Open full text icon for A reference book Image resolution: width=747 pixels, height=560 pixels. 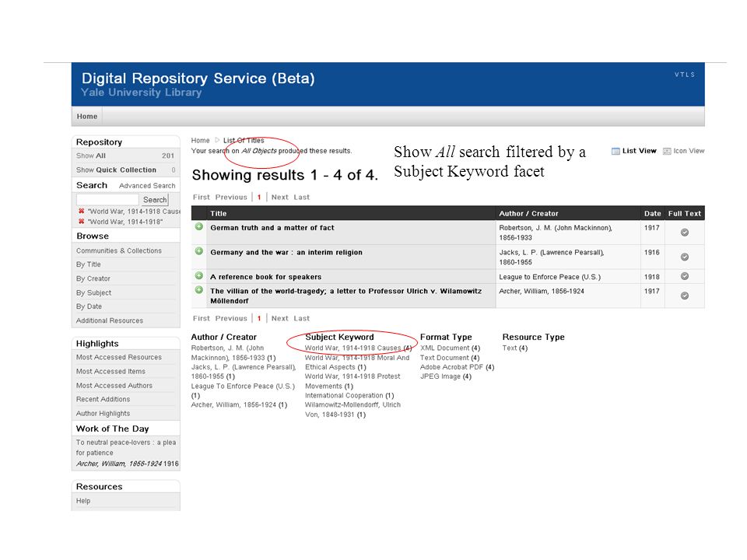point(685,276)
